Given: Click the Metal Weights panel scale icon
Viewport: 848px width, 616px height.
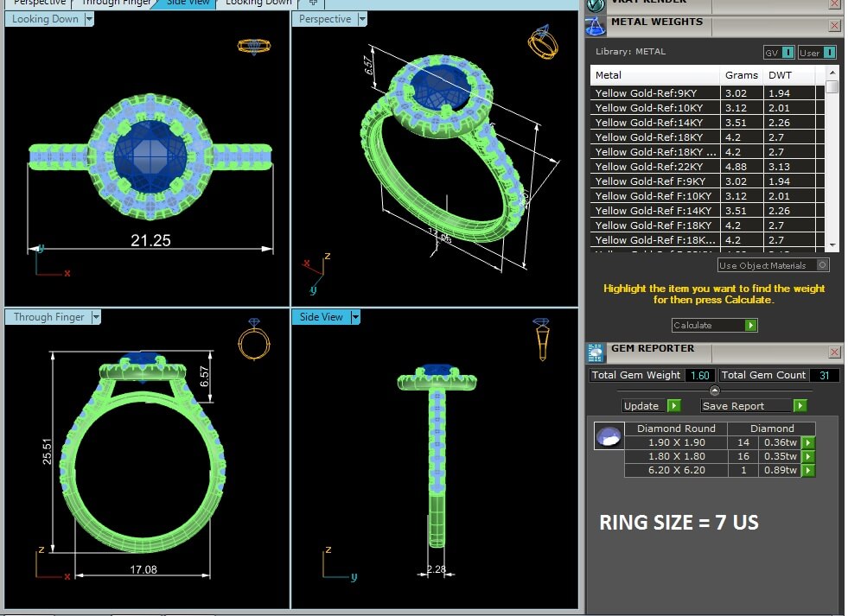Looking at the screenshot, I should click(x=595, y=24).
